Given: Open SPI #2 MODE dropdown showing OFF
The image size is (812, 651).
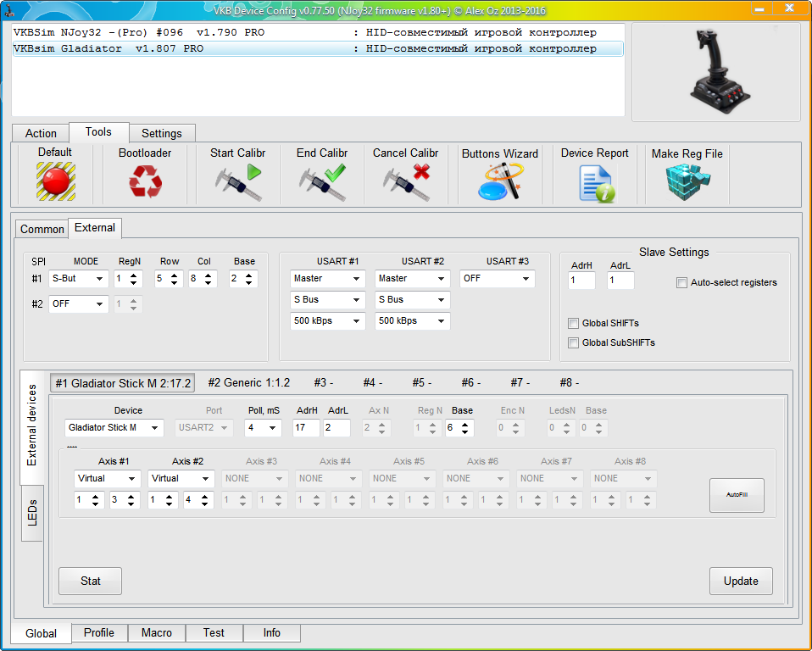Looking at the screenshot, I should 78,304.
